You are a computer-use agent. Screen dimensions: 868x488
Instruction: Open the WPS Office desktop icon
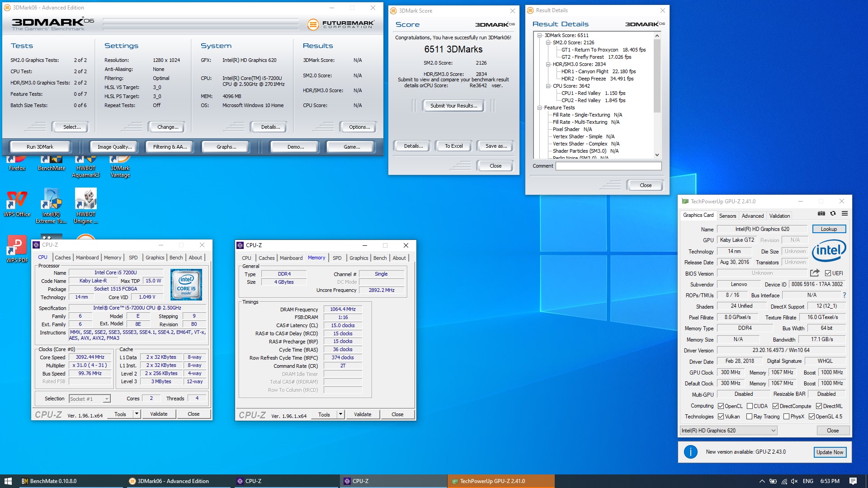[17, 203]
